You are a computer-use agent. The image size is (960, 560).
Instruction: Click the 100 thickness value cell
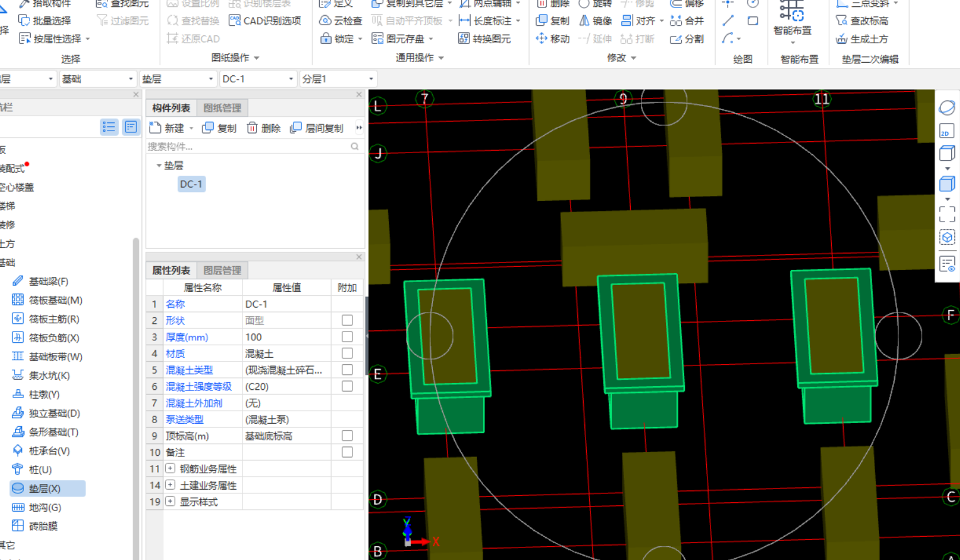[286, 337]
